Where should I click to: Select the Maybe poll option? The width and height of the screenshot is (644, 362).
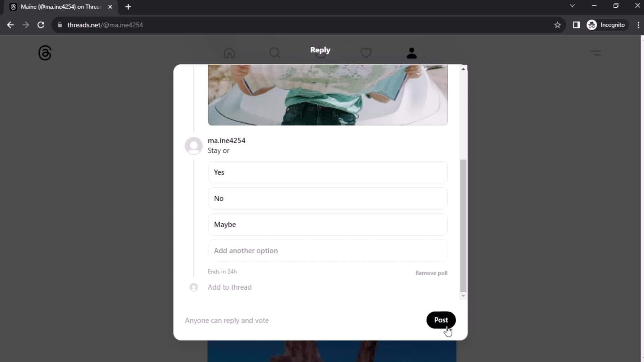tap(327, 224)
